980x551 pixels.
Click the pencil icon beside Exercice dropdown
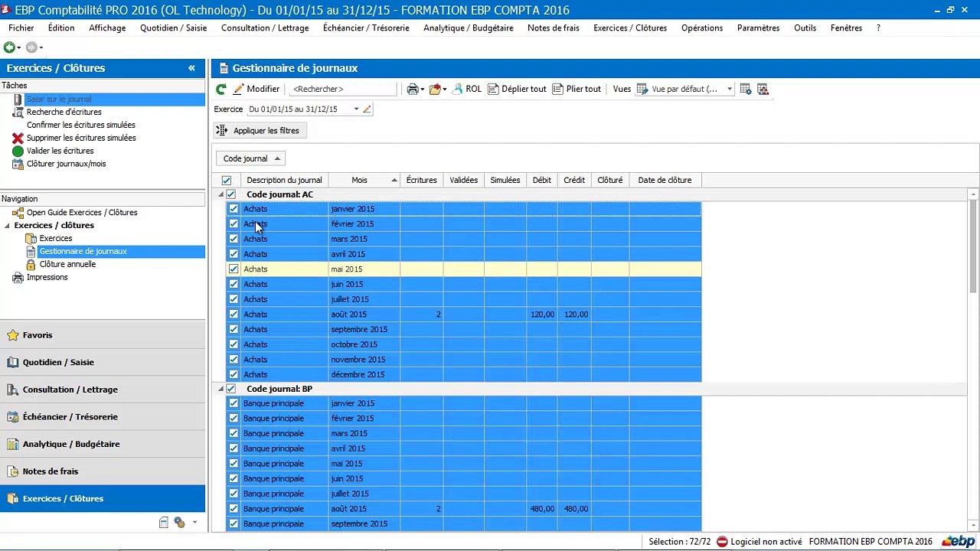(x=367, y=109)
